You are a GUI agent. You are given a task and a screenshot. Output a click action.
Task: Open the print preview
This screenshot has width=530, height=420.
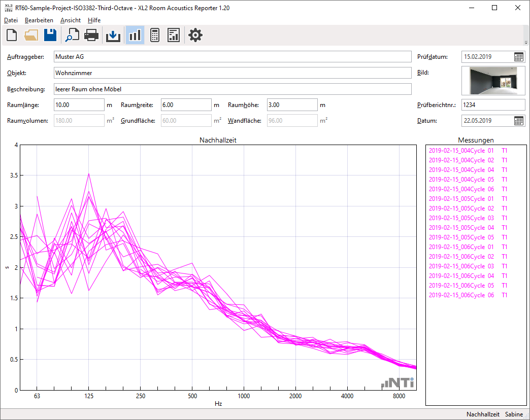coord(72,34)
